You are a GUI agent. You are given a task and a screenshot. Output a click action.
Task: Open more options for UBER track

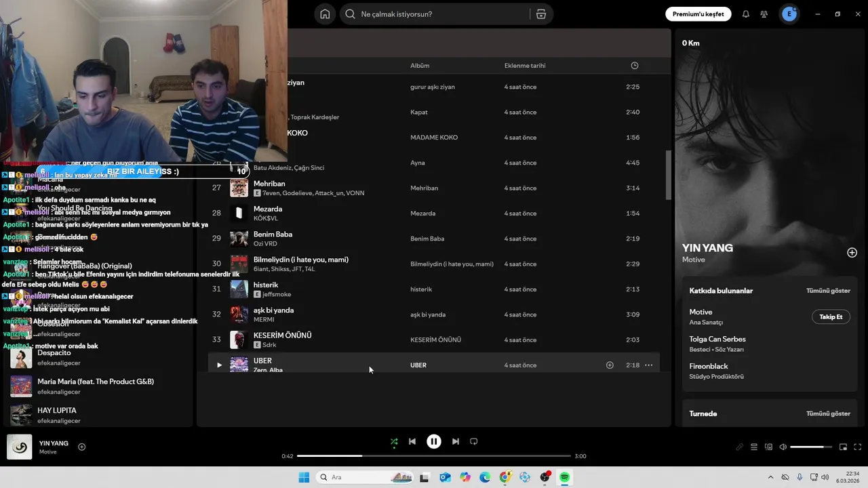point(648,365)
